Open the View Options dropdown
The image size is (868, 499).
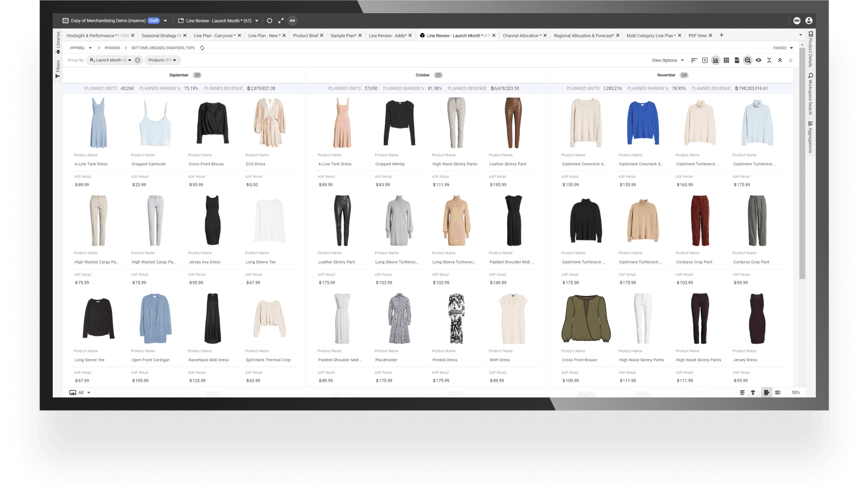pyautogui.click(x=668, y=60)
